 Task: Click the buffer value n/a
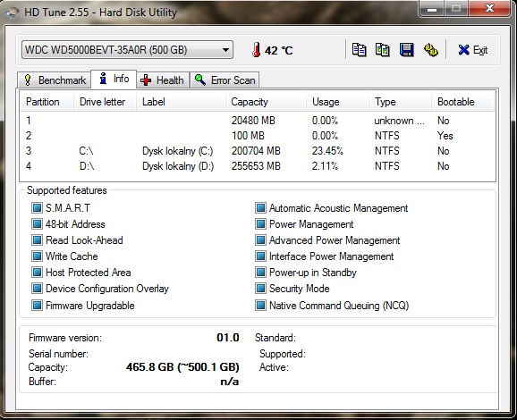[230, 382]
